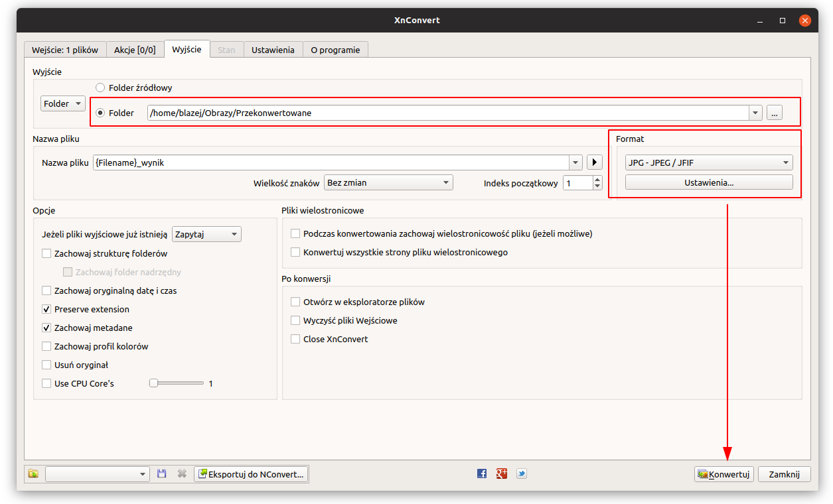Adjust the CPU cores slider handle
Screen dimensions: 833x504
pos(153,383)
